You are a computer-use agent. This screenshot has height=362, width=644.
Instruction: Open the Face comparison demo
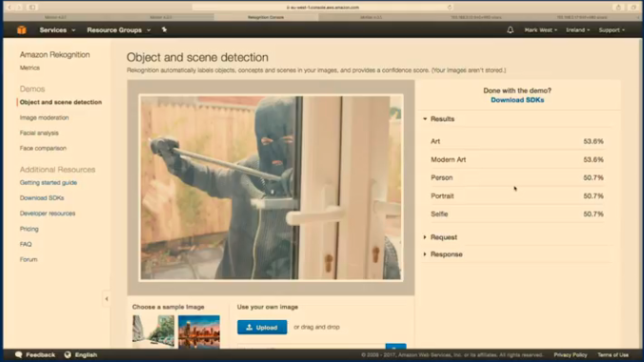pyautogui.click(x=43, y=149)
